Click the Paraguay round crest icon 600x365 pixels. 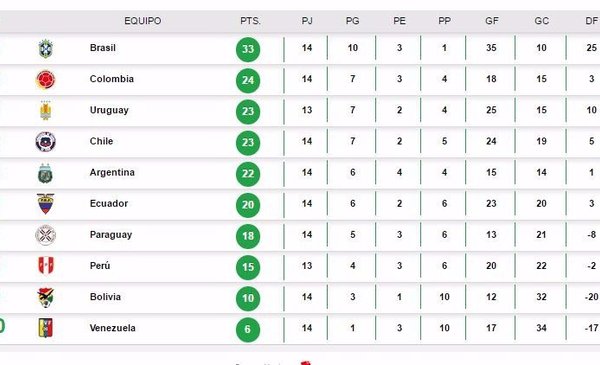[x=46, y=235]
